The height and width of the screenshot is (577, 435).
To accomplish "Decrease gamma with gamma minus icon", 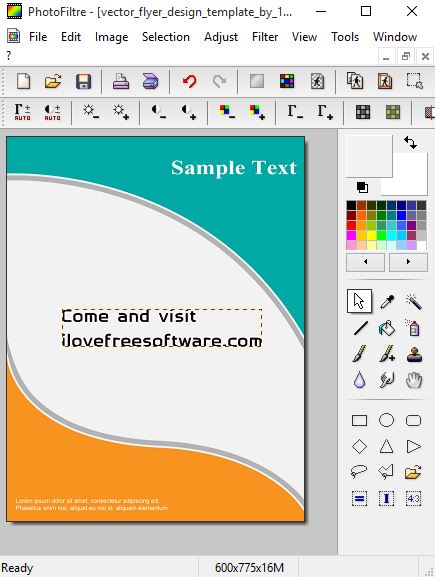I will pos(295,111).
